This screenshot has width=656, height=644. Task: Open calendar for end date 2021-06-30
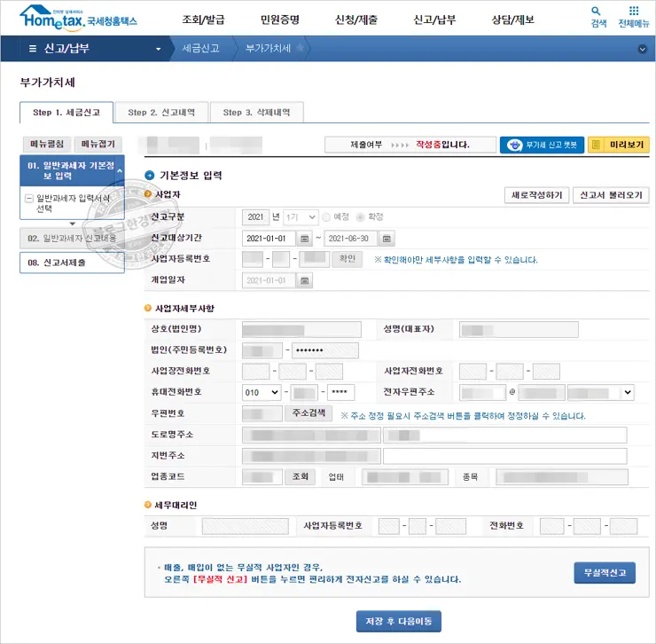click(x=387, y=239)
